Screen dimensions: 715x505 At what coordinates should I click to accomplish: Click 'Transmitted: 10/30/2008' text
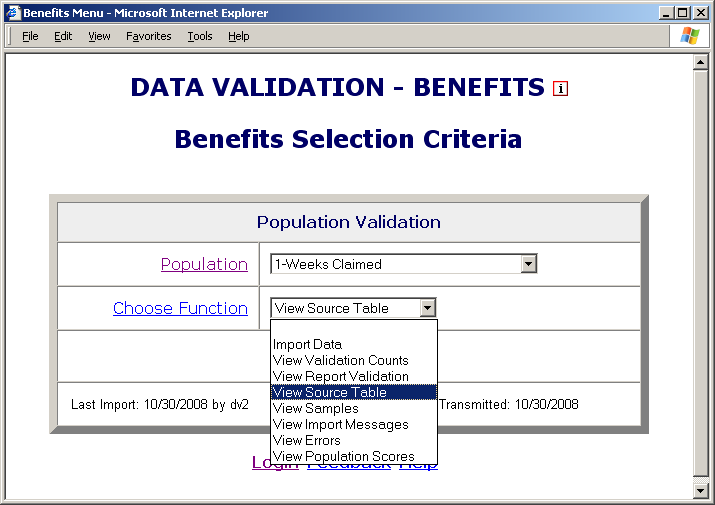click(508, 404)
